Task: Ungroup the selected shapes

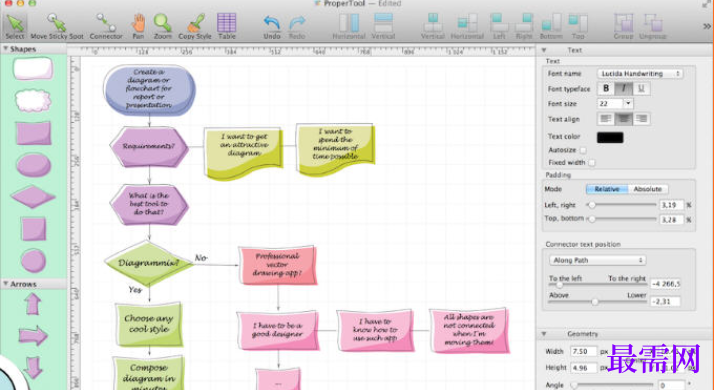Action: tap(653, 26)
